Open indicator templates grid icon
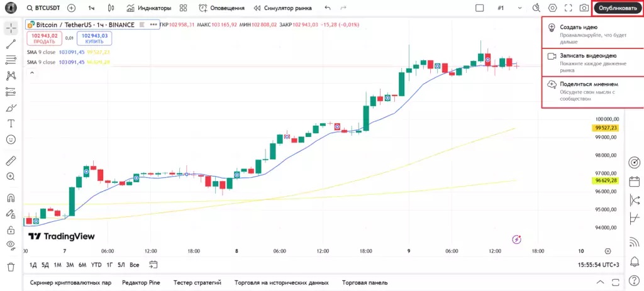 (x=184, y=8)
